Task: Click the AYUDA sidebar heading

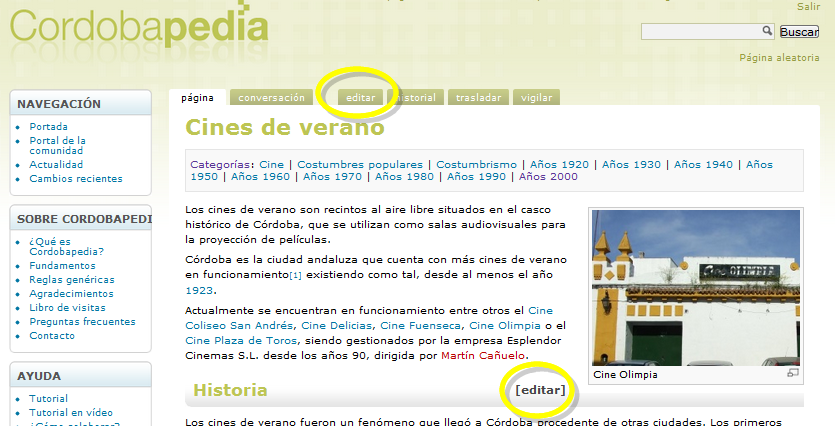Action: click(x=39, y=376)
